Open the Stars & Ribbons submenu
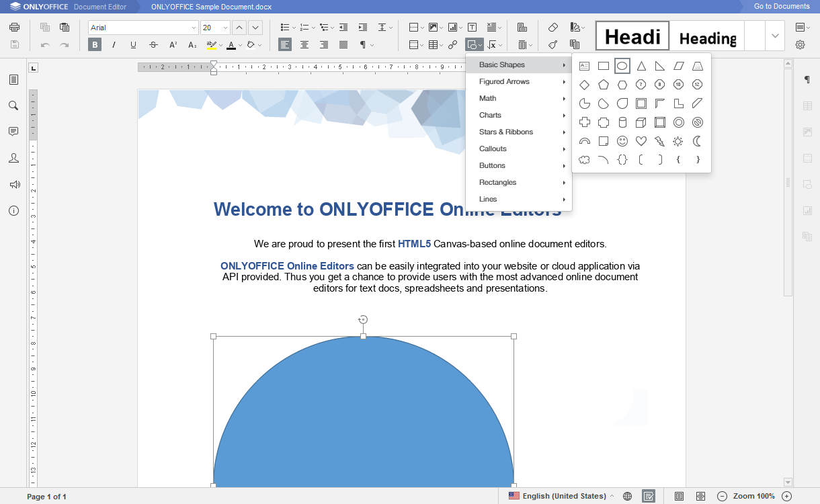 point(519,132)
